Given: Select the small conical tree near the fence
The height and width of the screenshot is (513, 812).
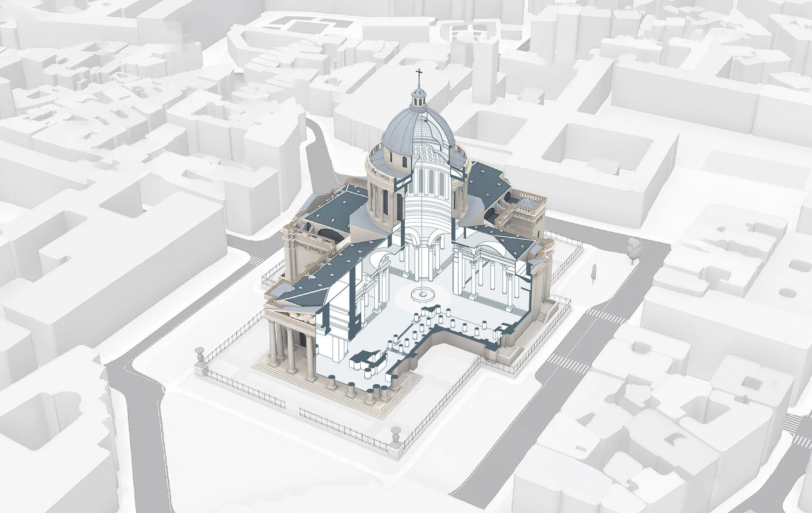Looking at the screenshot, I should pyautogui.click(x=593, y=272).
